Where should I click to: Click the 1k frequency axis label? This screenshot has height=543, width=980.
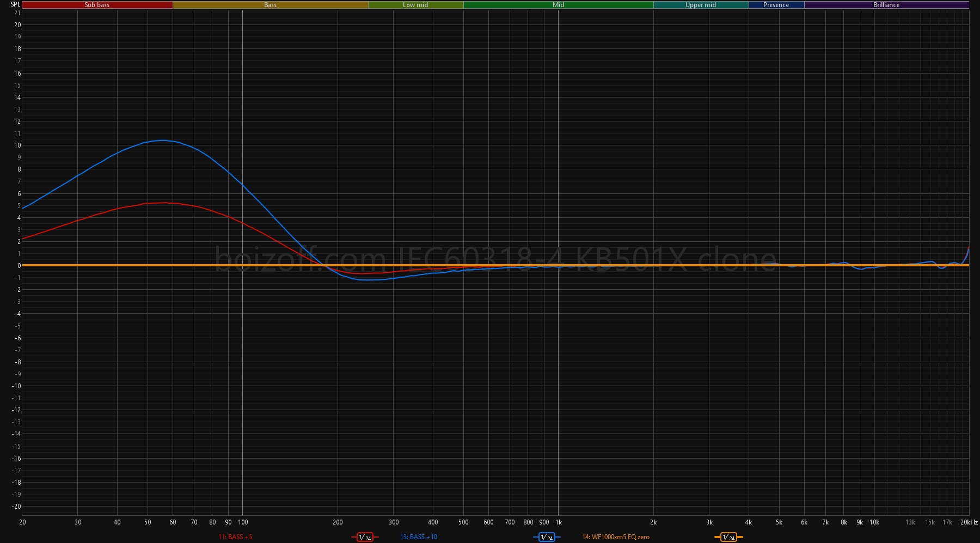(558, 522)
